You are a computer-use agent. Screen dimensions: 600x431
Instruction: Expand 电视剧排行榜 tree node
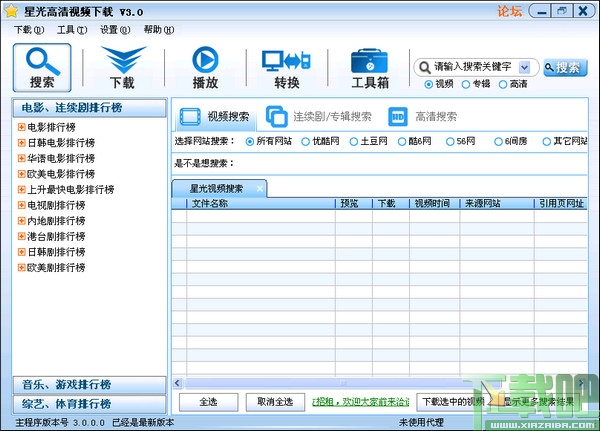22,205
